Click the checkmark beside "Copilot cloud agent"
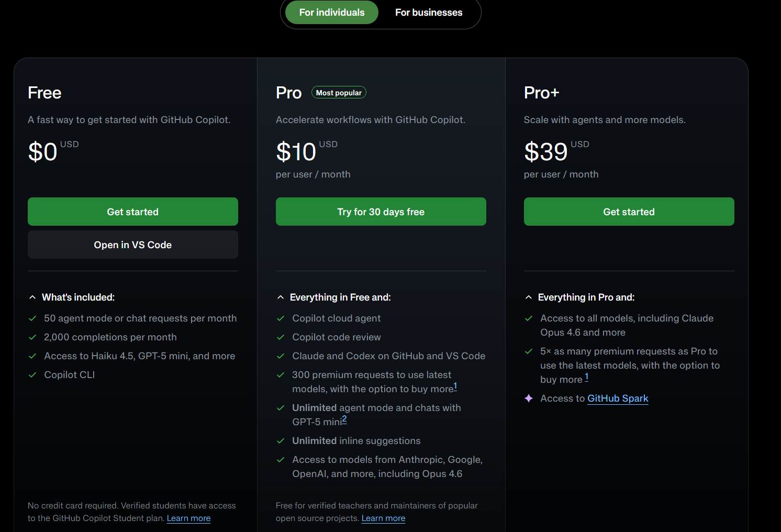 pos(281,318)
